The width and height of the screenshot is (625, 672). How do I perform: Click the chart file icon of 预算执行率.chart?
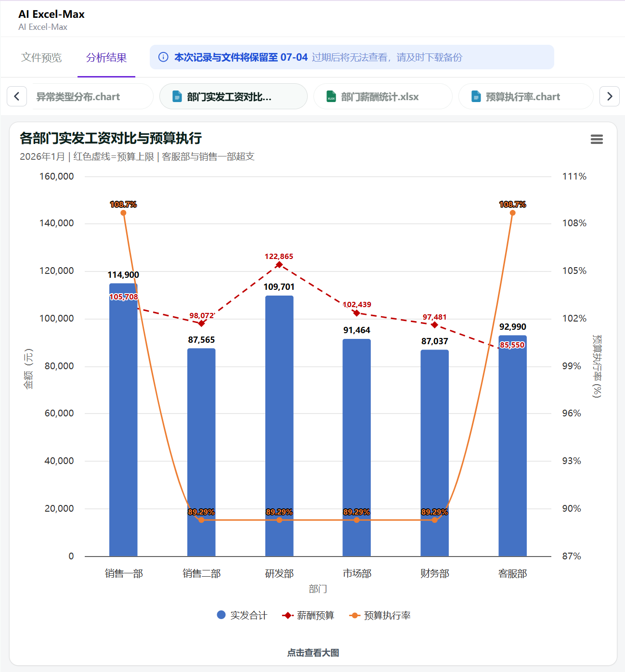tap(476, 96)
